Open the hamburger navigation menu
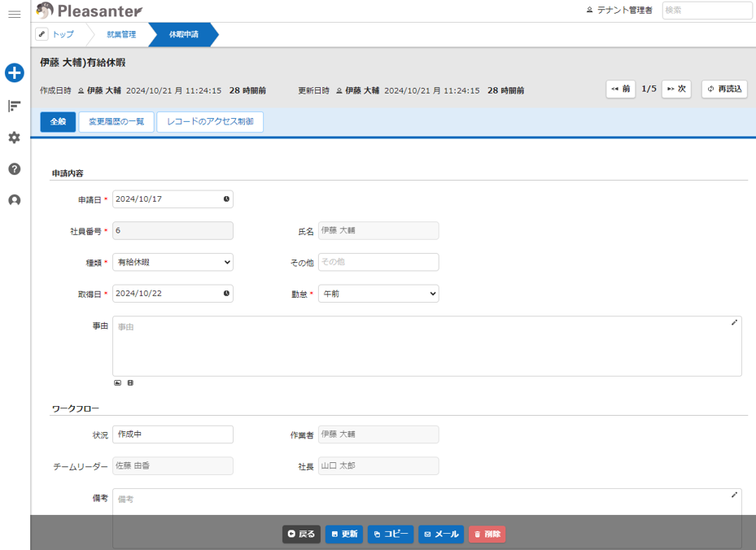Image resolution: width=756 pixels, height=550 pixels. (14, 15)
